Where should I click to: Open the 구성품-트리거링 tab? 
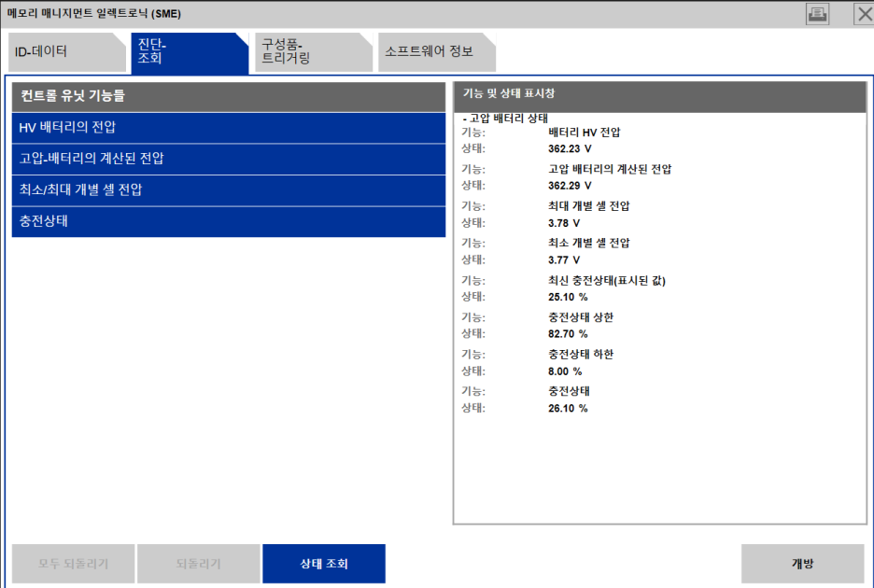tap(313, 52)
